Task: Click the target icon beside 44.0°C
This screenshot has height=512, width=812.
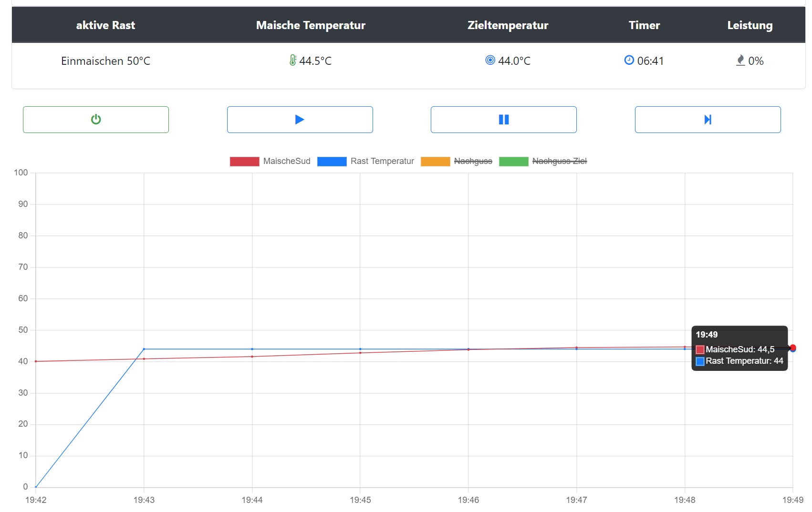Action: click(x=490, y=60)
